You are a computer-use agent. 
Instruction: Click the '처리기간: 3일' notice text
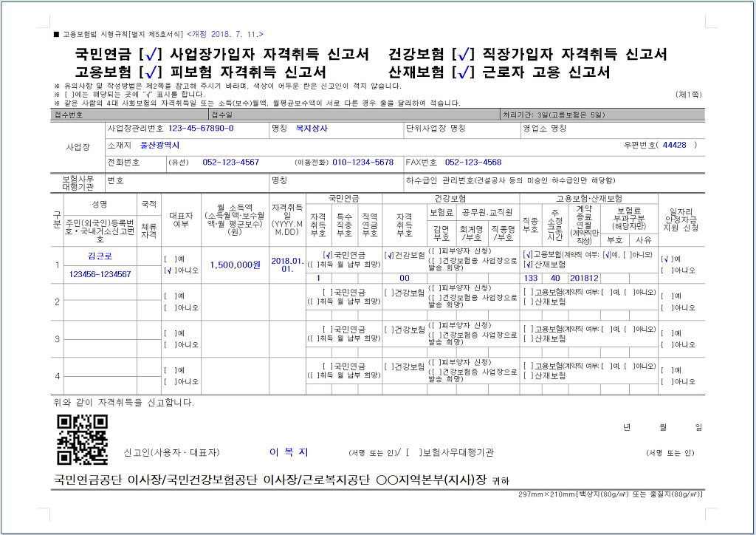(554, 115)
